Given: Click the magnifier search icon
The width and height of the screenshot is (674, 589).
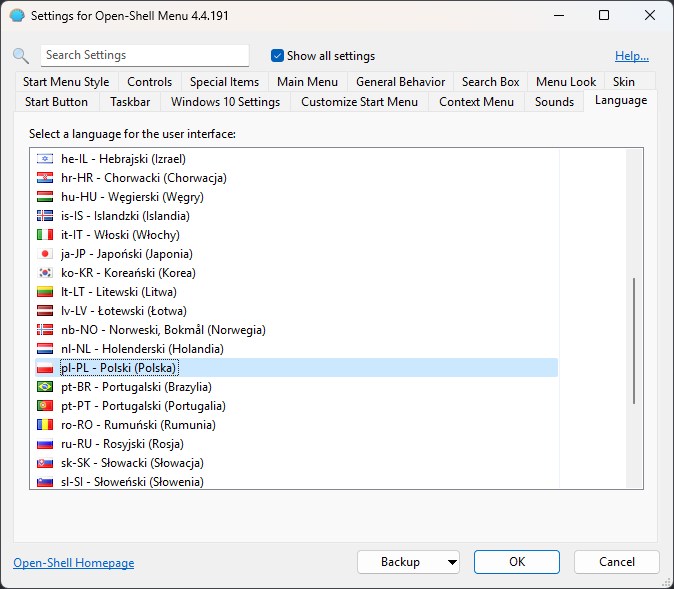Looking at the screenshot, I should click(x=21, y=56).
